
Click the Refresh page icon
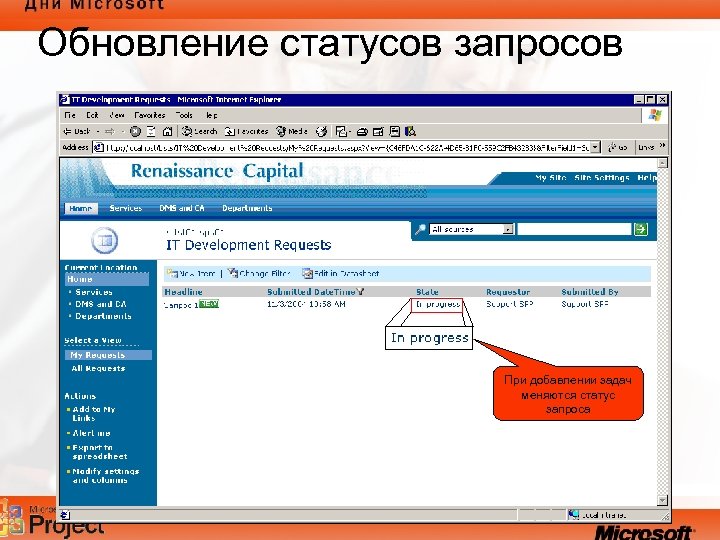[151, 131]
